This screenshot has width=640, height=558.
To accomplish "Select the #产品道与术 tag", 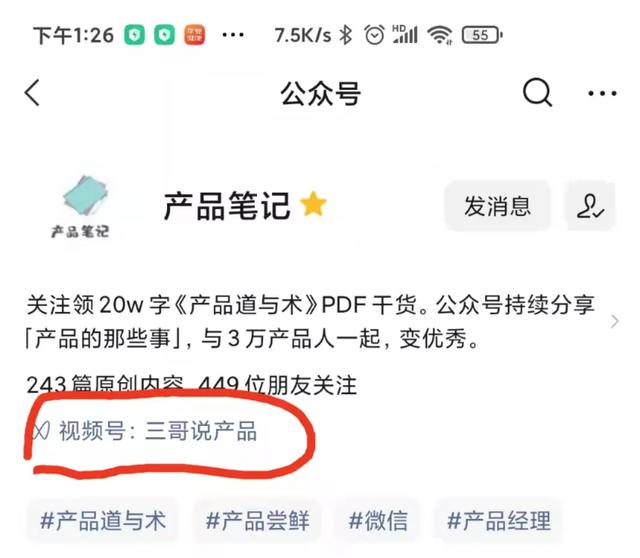I will click(x=103, y=521).
